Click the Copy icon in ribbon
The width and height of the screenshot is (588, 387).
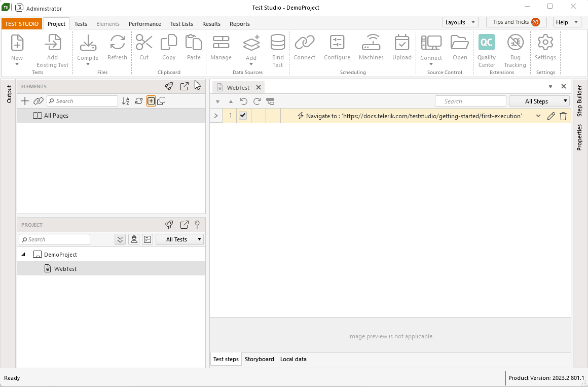point(169,43)
